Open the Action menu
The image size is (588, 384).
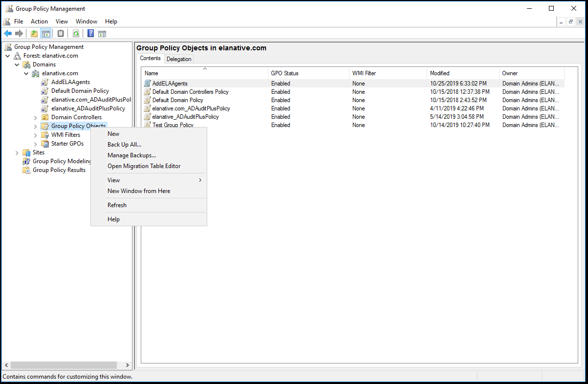pos(39,21)
